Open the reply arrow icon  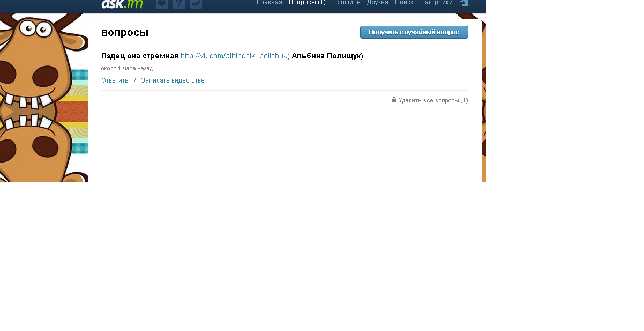(196, 4)
